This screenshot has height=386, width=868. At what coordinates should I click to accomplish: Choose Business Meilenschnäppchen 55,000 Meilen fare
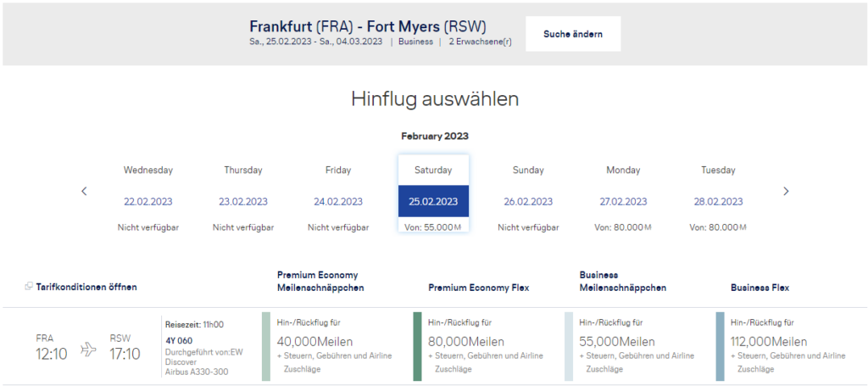(637, 346)
